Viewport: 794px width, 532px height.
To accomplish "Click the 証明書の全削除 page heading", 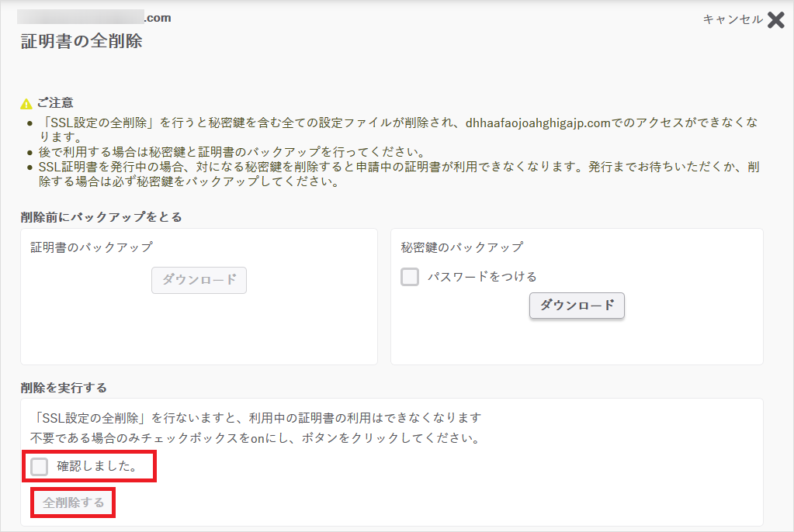I will (81, 42).
